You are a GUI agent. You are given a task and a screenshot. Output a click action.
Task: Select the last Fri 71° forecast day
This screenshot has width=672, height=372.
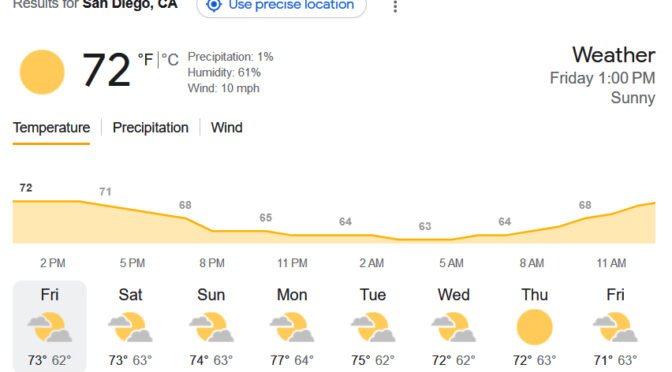point(615,327)
